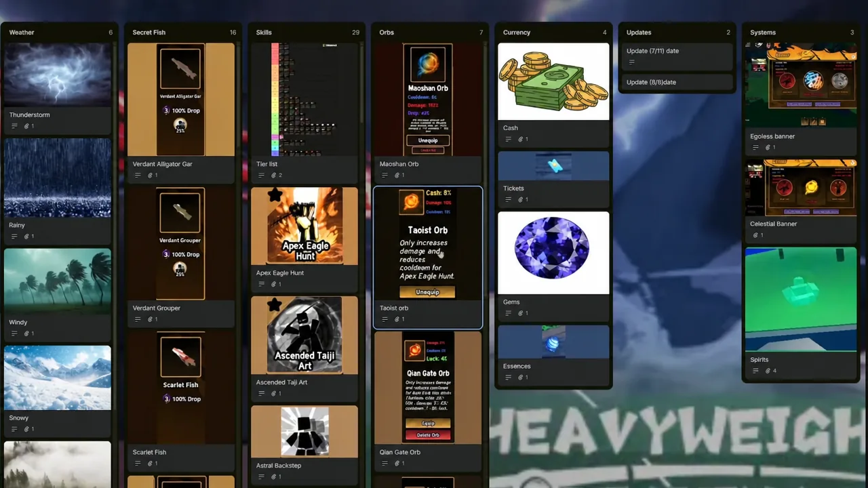Click the description icon on the Essences card
Viewport: 868px width, 488px height.
509,378
